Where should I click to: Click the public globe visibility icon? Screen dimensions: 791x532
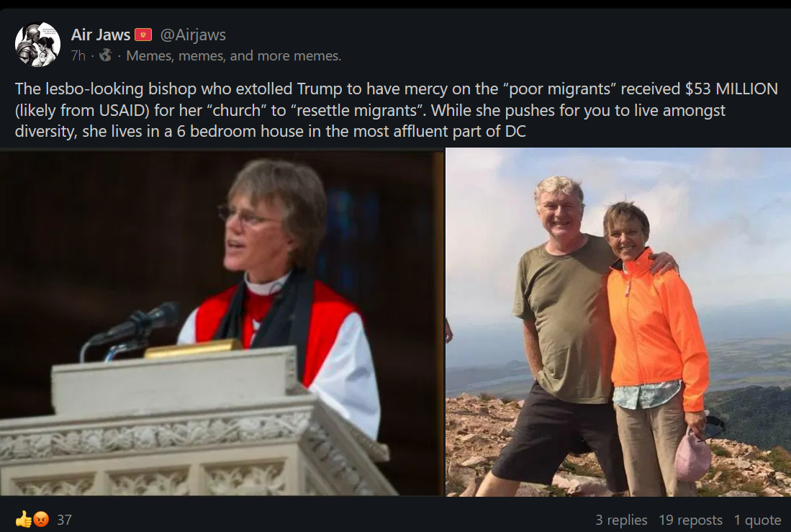click(x=104, y=55)
